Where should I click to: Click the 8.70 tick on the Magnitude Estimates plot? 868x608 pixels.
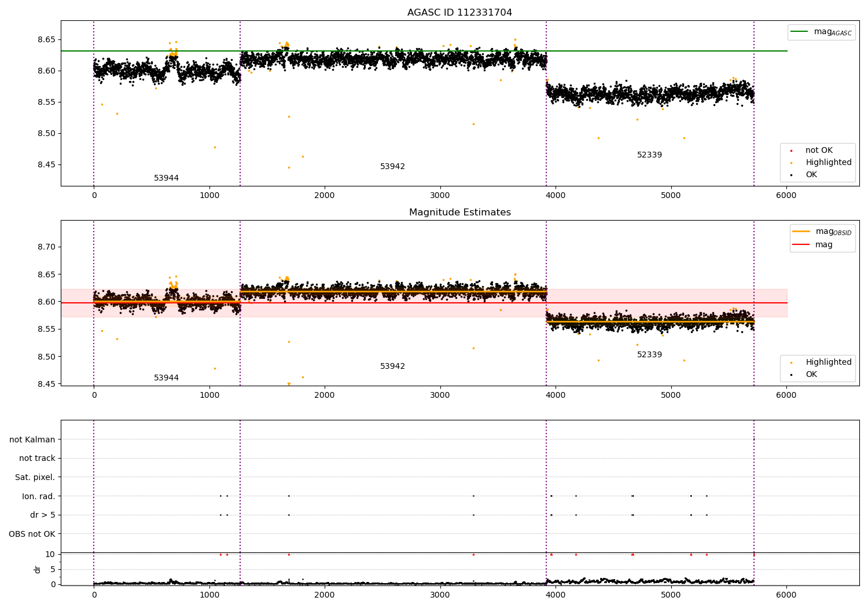pos(46,247)
